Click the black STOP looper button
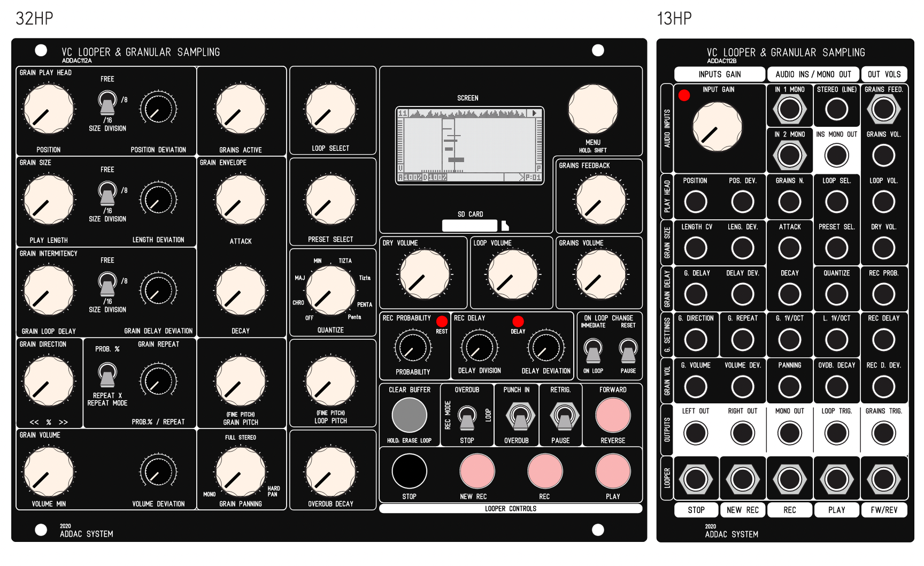 (409, 471)
